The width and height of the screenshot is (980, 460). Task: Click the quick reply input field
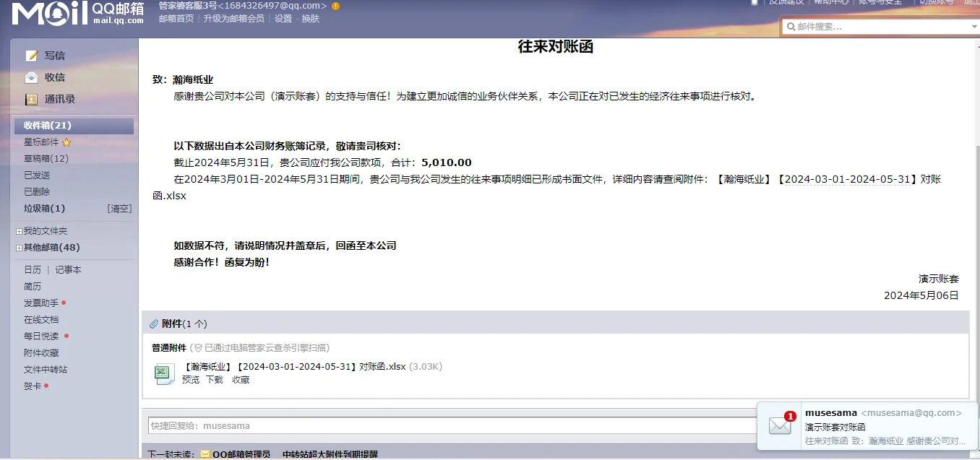point(361,425)
